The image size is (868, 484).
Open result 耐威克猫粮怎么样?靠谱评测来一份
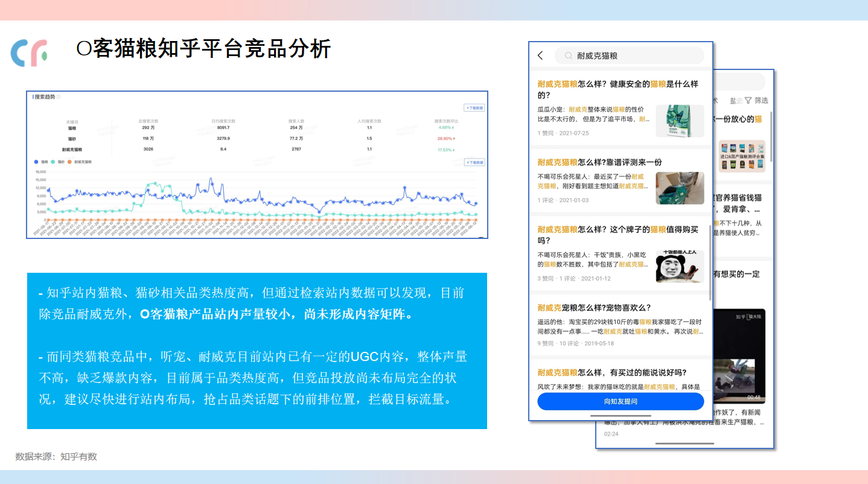tap(600, 162)
